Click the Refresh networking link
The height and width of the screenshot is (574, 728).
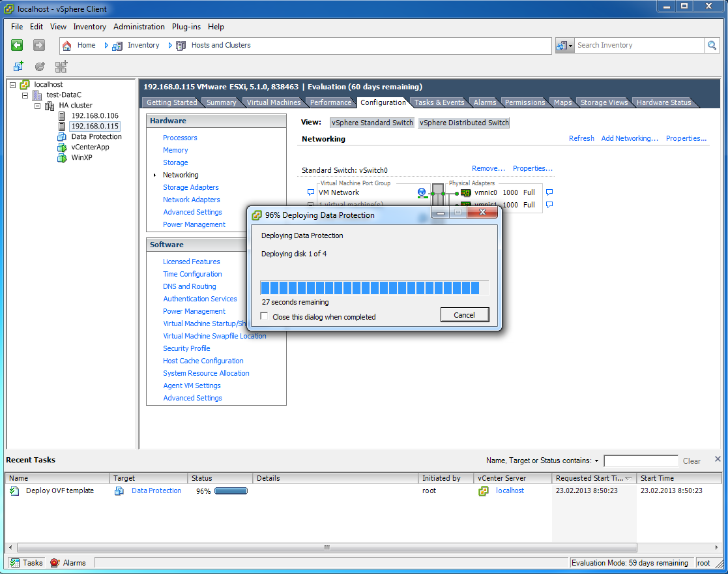(x=581, y=138)
